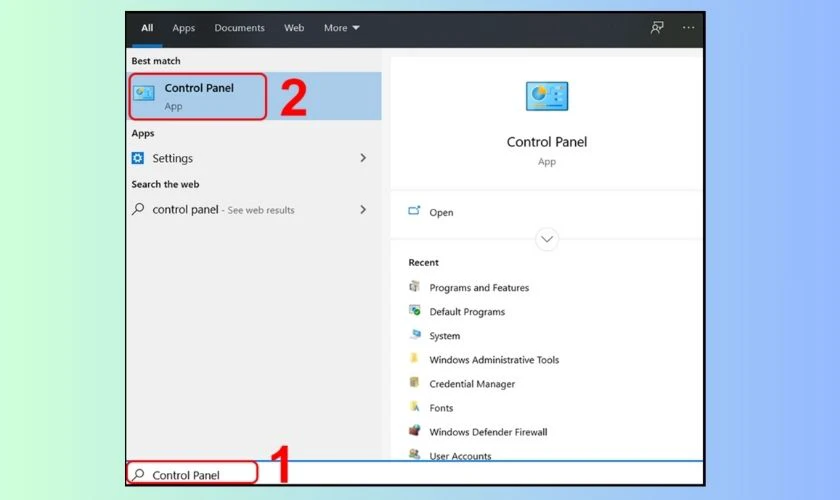Click the search box containing Control Panel

pyautogui.click(x=192, y=475)
